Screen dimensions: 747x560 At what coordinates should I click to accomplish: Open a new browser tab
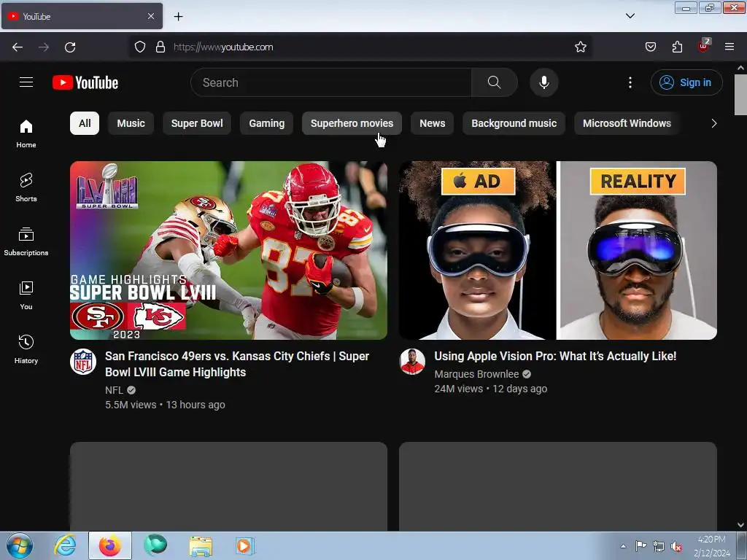tap(178, 17)
